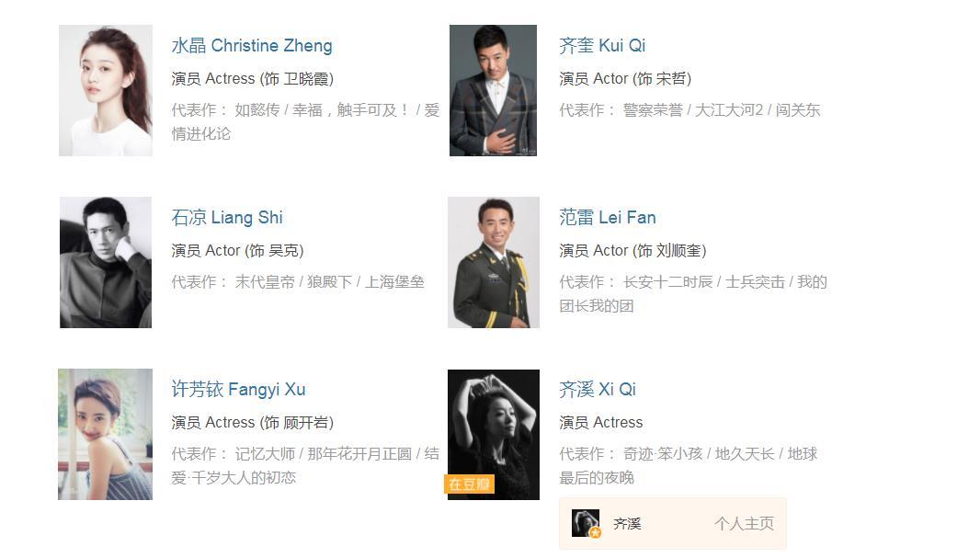
Task: Open the 长安十二时辰 work link
Action: click(668, 282)
